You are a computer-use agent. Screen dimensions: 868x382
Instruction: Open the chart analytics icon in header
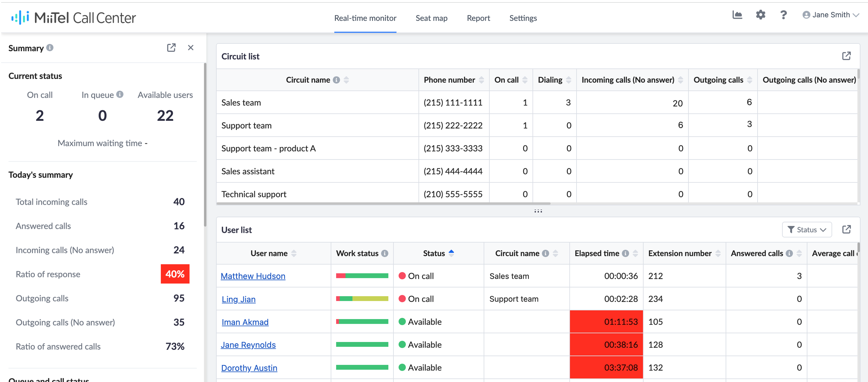pyautogui.click(x=737, y=15)
